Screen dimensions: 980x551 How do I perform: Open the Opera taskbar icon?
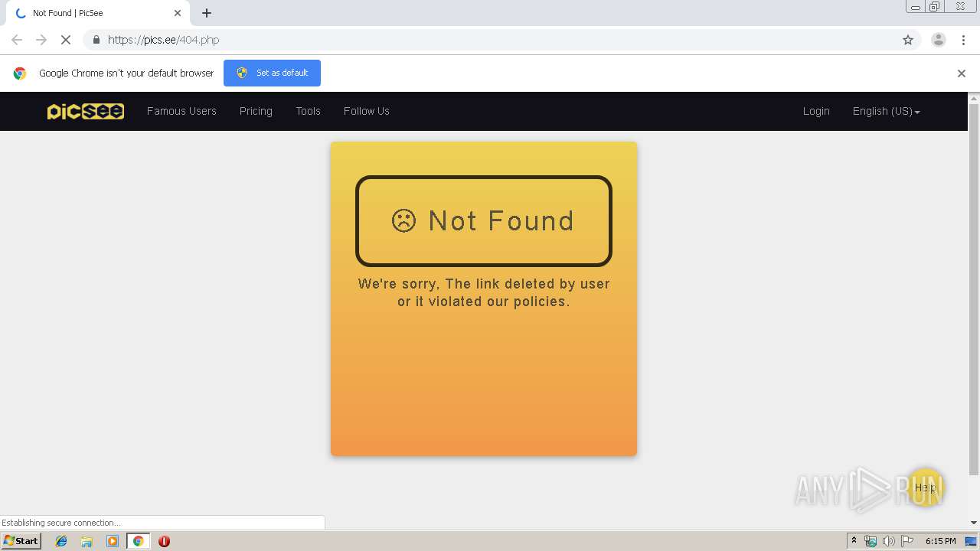point(164,541)
